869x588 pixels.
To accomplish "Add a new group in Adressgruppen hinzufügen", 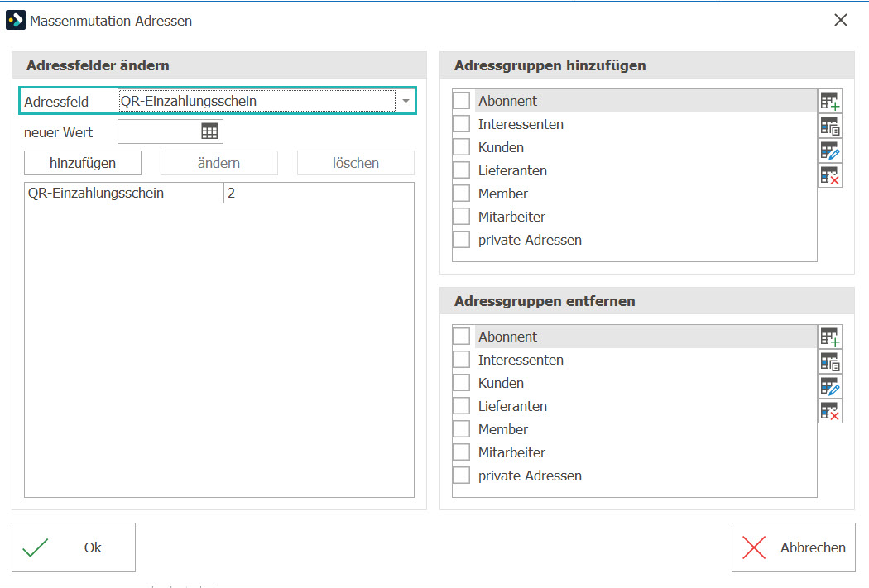I will point(829,102).
